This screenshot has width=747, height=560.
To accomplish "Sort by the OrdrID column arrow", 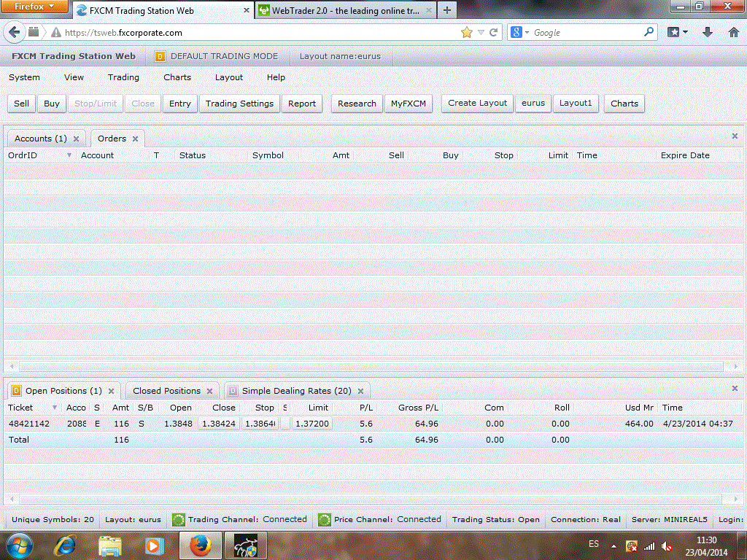I will point(69,155).
